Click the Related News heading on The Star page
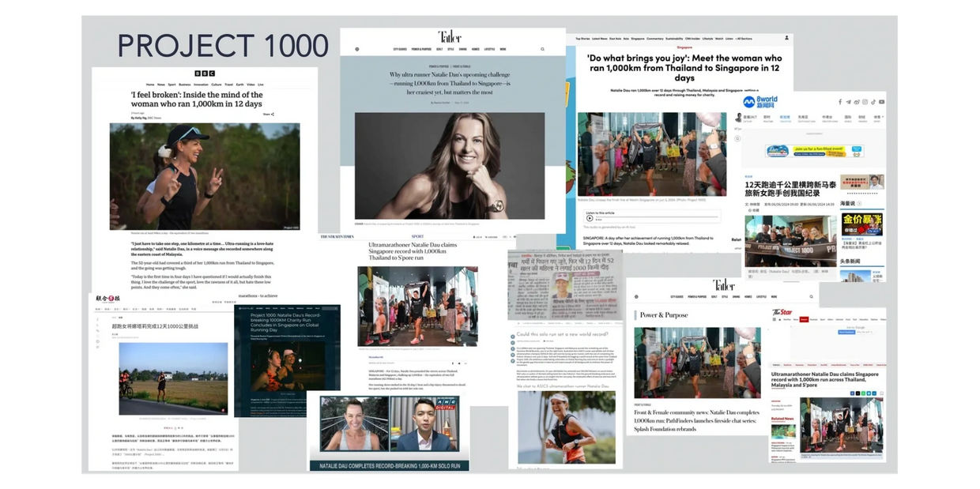The height and width of the screenshot is (489, 980). pyautogui.click(x=783, y=419)
